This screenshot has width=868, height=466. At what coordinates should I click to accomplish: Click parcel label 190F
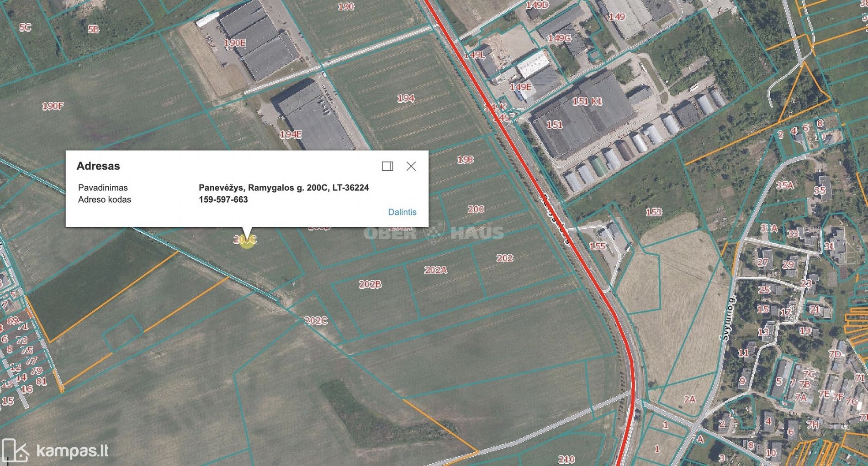pyautogui.click(x=53, y=106)
